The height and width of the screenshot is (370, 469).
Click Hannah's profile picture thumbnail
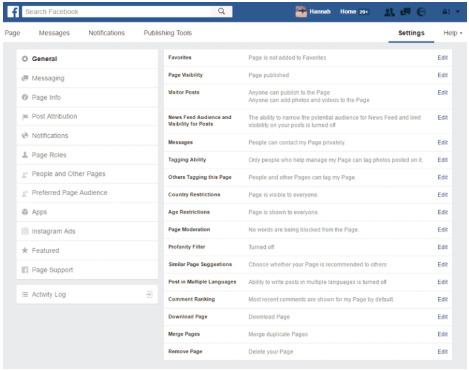point(301,12)
